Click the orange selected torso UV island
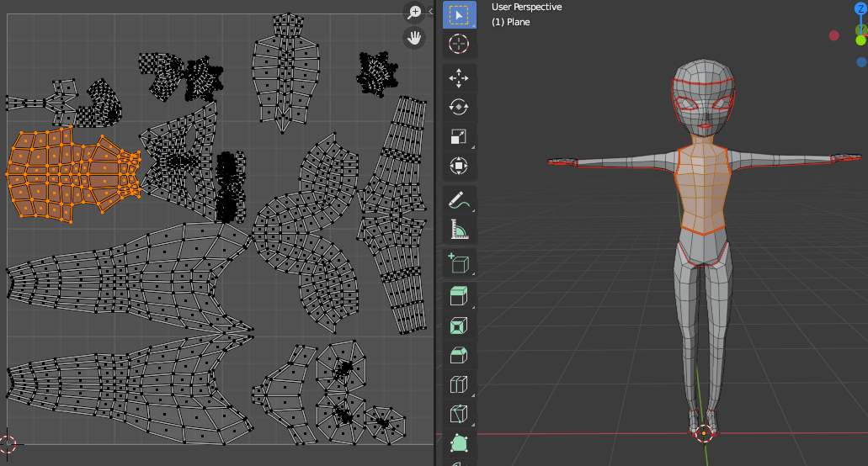The width and height of the screenshot is (868, 466). [73, 175]
